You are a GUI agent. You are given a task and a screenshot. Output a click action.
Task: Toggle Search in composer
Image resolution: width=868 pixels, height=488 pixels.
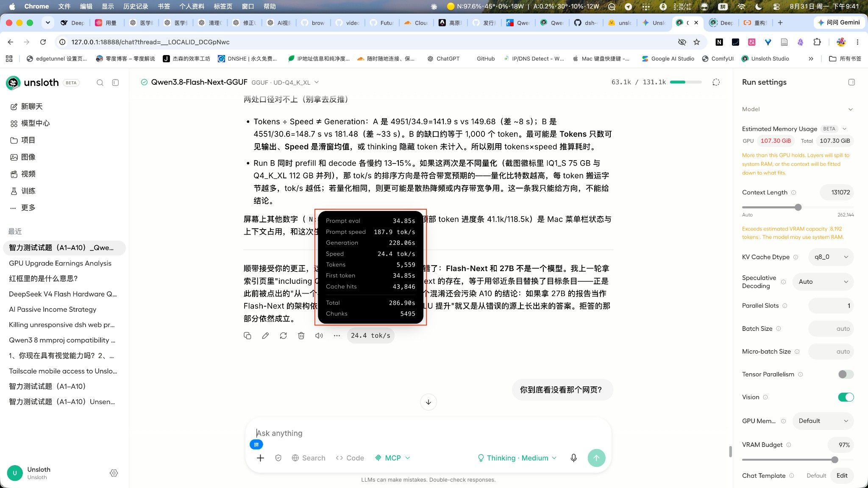pos(309,458)
